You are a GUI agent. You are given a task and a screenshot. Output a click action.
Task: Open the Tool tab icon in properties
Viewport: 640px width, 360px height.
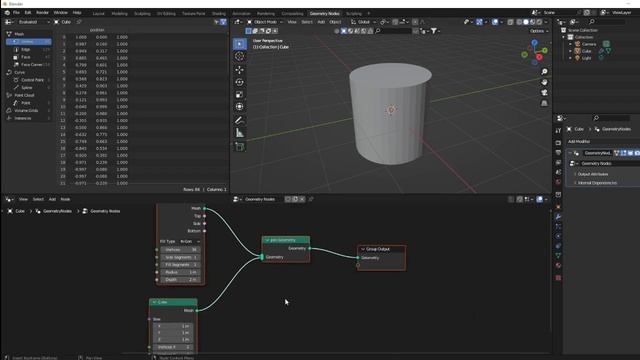click(558, 131)
